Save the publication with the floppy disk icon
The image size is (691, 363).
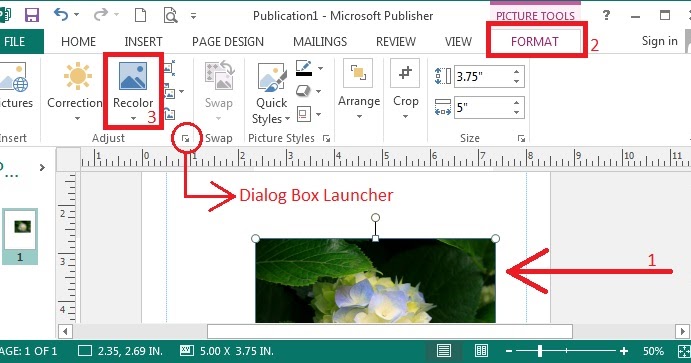tap(32, 15)
